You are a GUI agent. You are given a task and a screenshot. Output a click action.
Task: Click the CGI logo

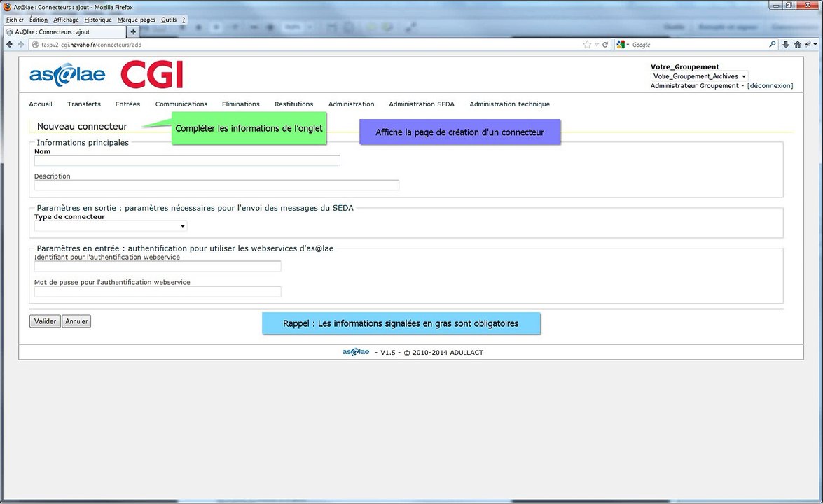pos(152,74)
